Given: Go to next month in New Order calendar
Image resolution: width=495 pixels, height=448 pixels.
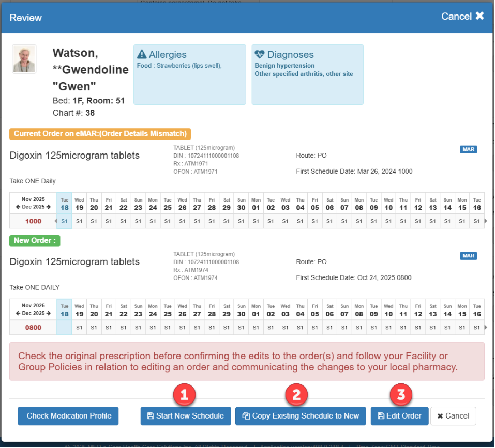Looking at the screenshot, I should coord(48,313).
